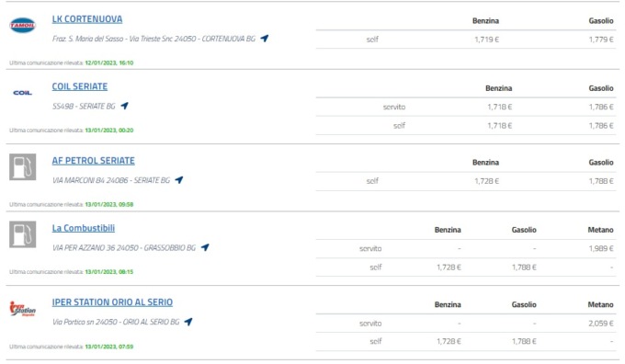Click the AF Petrol Seriate gas pump icon
The image size is (625, 364).
(23, 167)
